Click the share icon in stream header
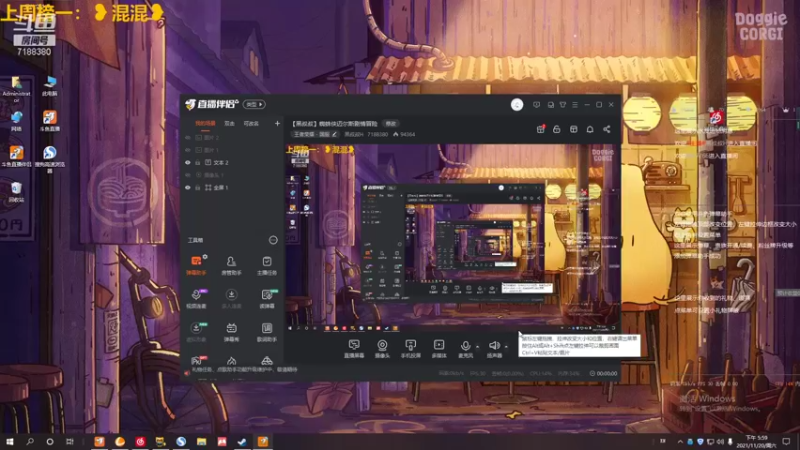 click(607, 129)
